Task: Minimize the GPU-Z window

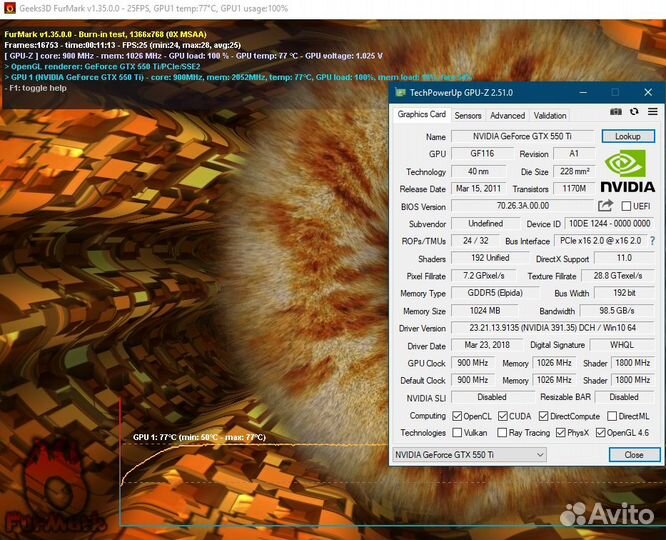Action: (x=583, y=92)
